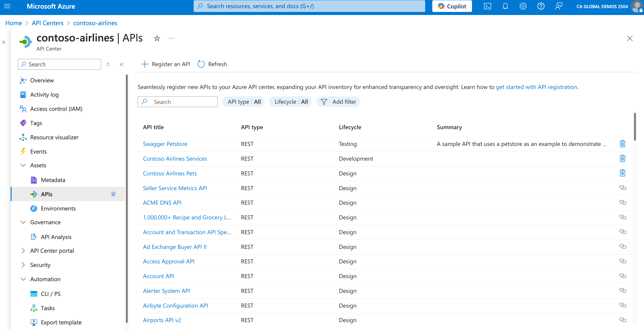Click link icon on Airports API v2 row
This screenshot has width=644, height=331.
click(622, 320)
